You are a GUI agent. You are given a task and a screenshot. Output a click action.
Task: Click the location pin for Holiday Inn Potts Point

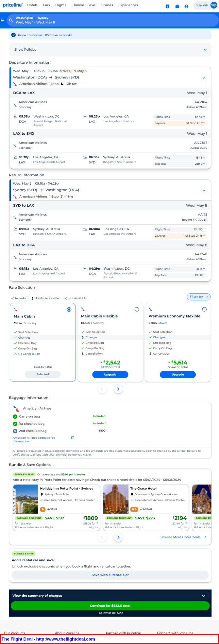42,494
